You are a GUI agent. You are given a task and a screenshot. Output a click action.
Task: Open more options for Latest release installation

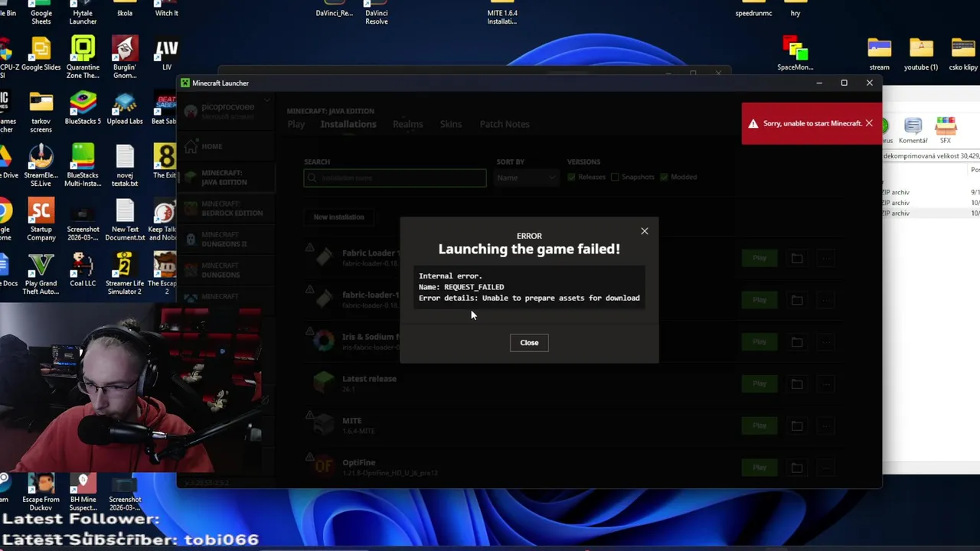826,383
